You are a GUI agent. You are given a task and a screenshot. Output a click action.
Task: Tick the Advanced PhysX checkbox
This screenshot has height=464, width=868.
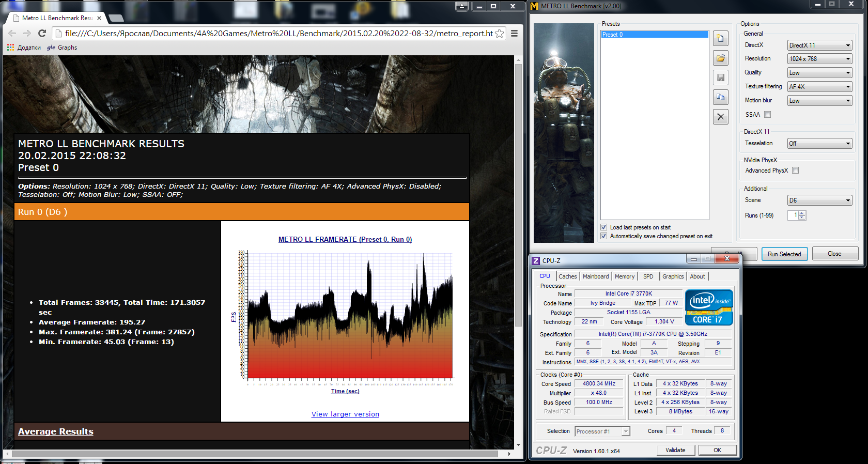[795, 171]
